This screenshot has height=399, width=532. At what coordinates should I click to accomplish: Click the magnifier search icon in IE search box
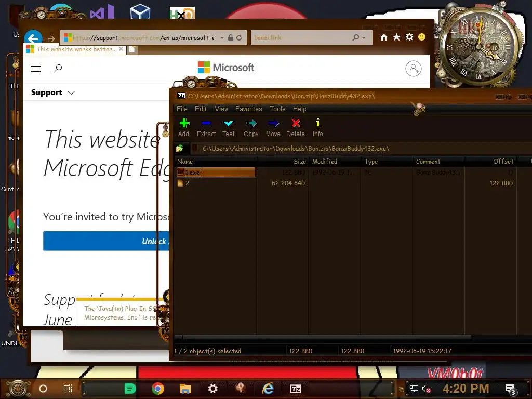tap(355, 37)
